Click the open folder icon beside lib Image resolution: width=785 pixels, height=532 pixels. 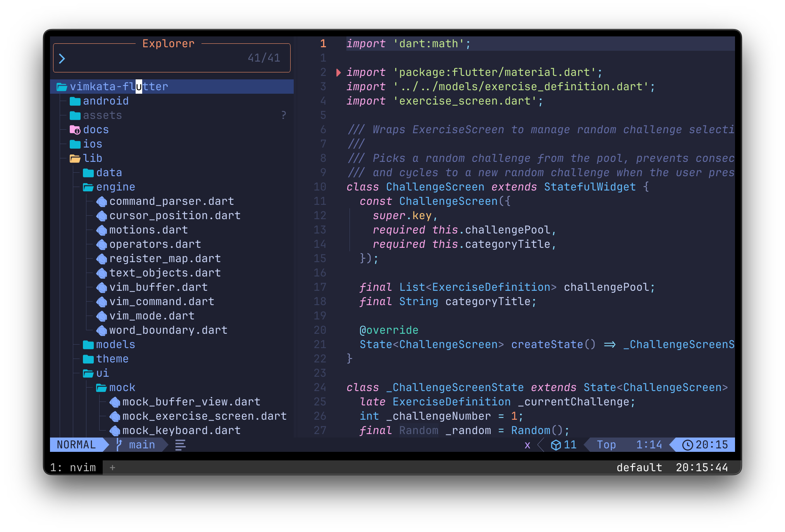point(75,158)
